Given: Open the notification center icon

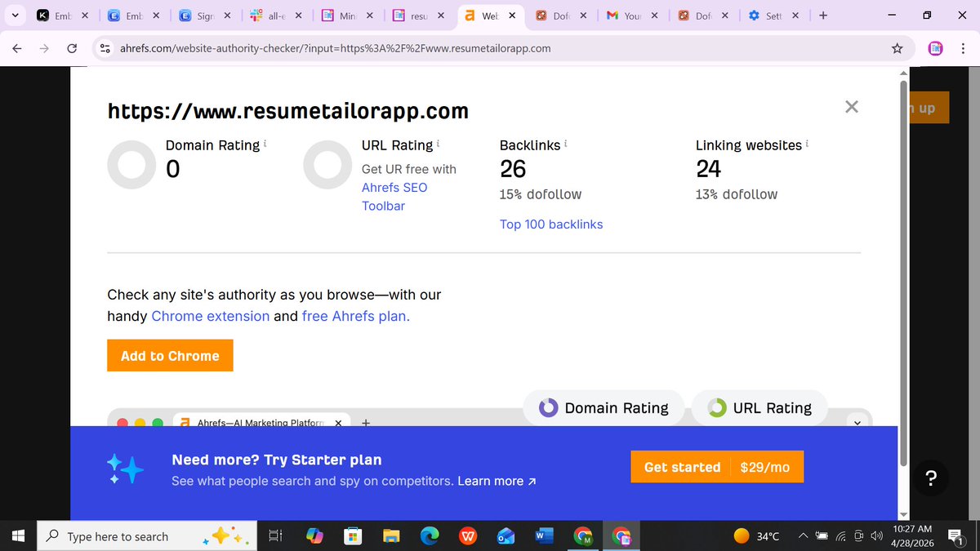Looking at the screenshot, I should pos(955,536).
